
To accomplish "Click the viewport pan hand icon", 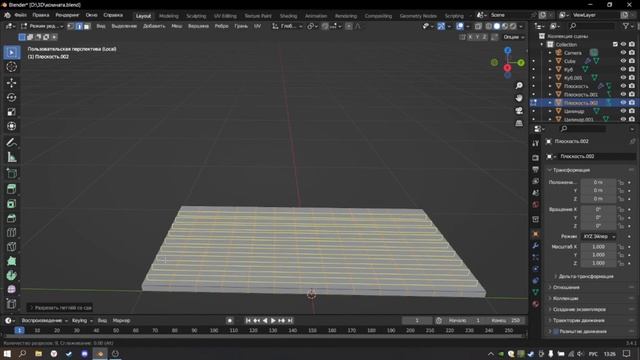I will [x=519, y=98].
